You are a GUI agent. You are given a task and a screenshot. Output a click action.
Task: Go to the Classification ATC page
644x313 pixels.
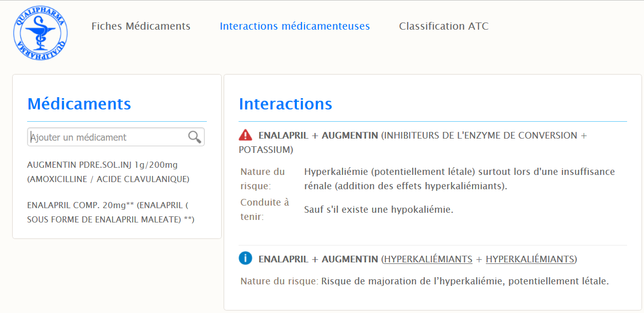(x=443, y=26)
